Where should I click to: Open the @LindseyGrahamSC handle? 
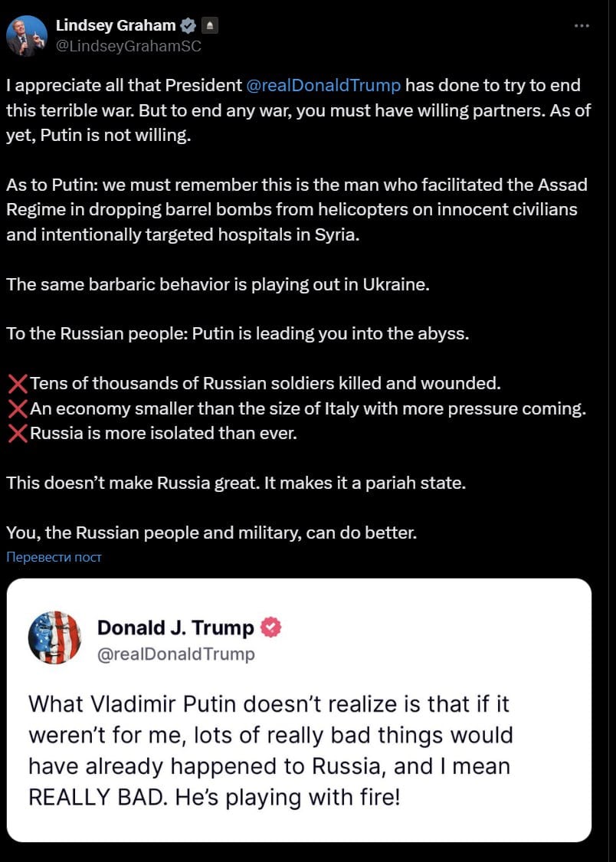(129, 46)
